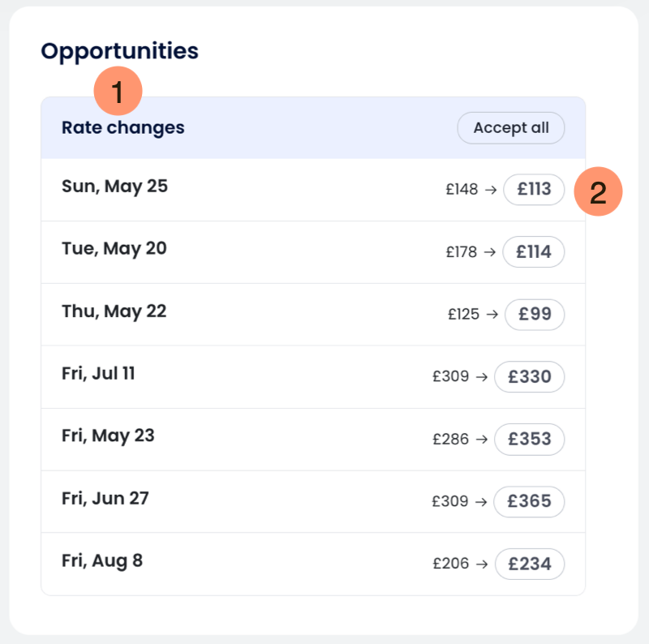Viewport: 649px width, 644px height.
Task: Select the Sun, May 25 date row
Action: click(114, 187)
